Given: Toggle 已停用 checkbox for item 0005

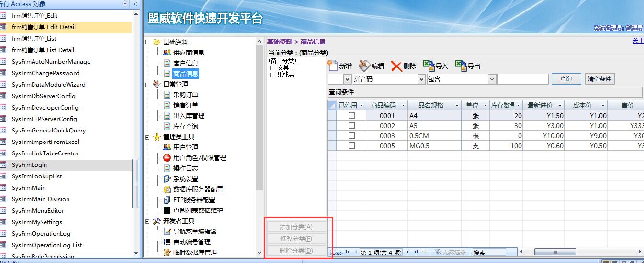Looking at the screenshot, I should [351, 146].
